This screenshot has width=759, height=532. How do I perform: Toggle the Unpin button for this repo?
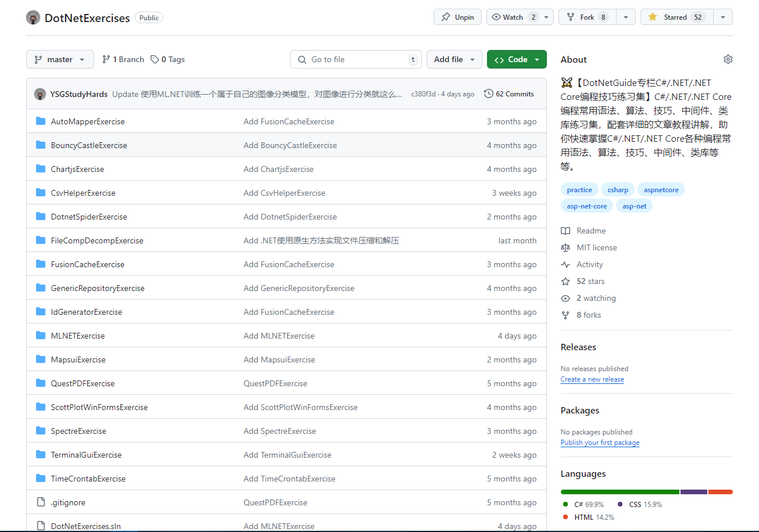pyautogui.click(x=457, y=17)
